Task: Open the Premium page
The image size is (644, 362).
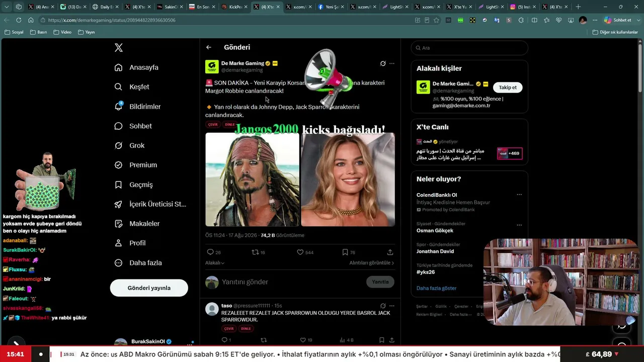Action: click(136, 165)
